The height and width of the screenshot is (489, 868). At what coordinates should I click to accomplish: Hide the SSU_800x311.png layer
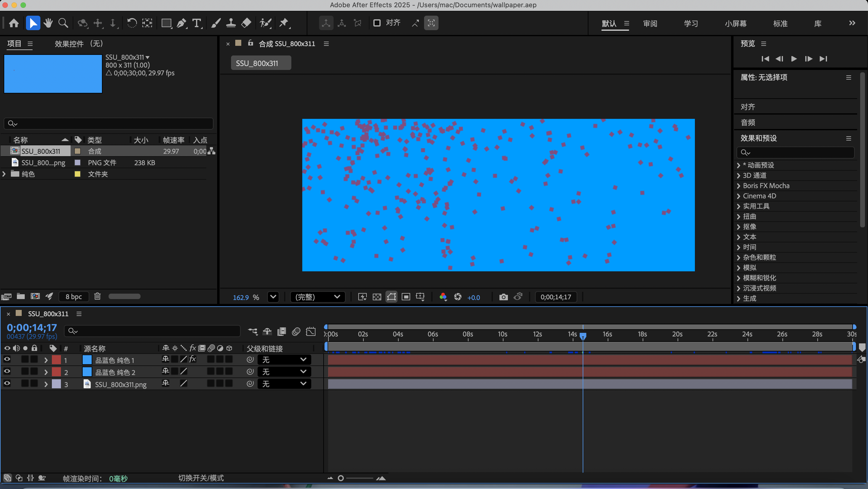coord(7,384)
